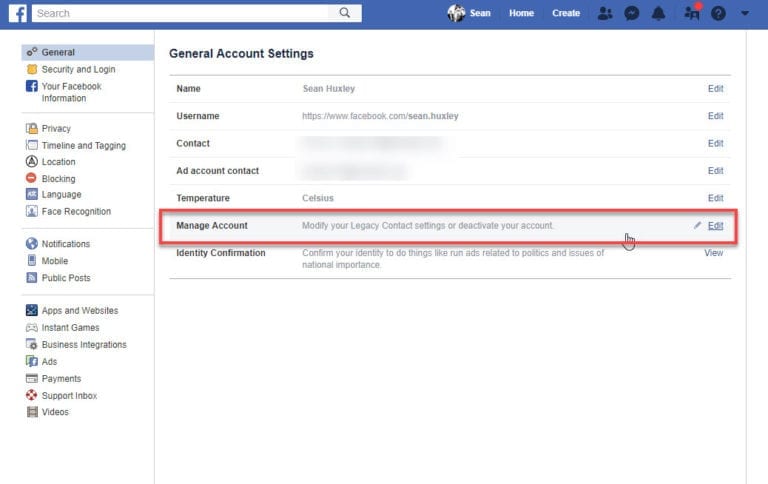Image resolution: width=768 pixels, height=484 pixels.
Task: Edit the Contact setting
Action: pos(715,144)
